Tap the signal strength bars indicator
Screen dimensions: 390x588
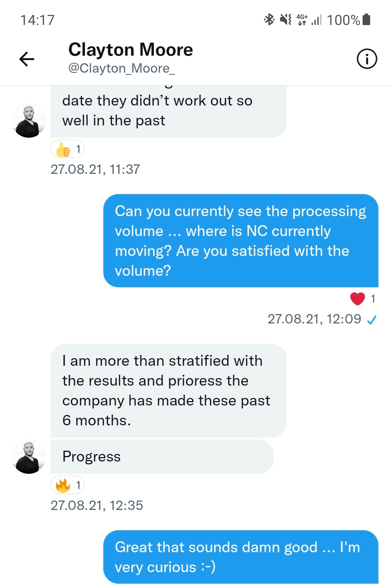(318, 20)
